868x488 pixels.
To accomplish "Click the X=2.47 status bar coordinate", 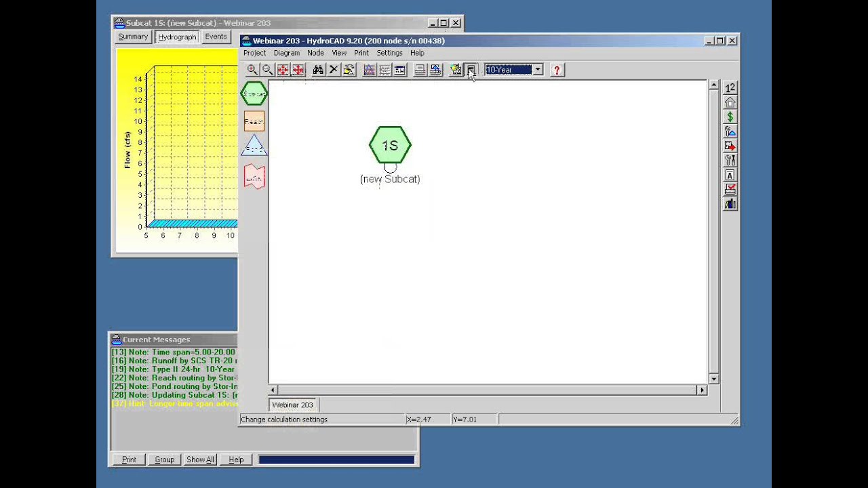I will [419, 420].
